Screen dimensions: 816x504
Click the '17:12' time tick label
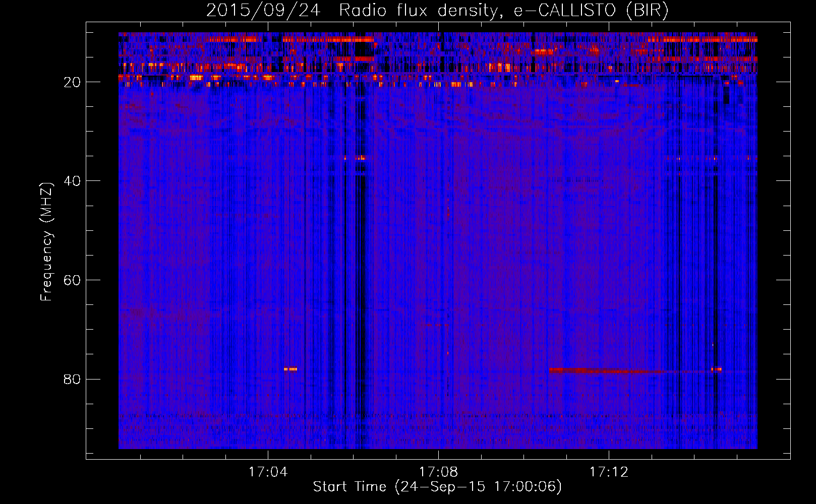coord(609,472)
